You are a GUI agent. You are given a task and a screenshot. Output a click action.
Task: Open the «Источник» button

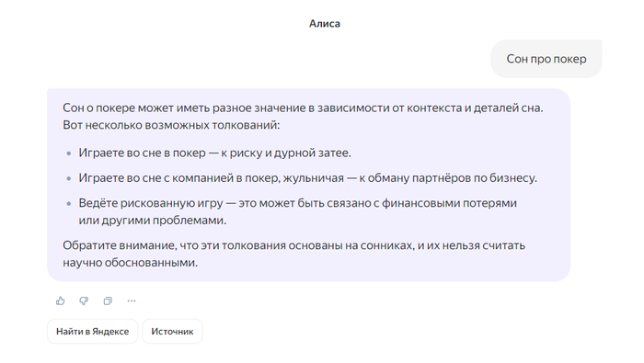(x=173, y=332)
